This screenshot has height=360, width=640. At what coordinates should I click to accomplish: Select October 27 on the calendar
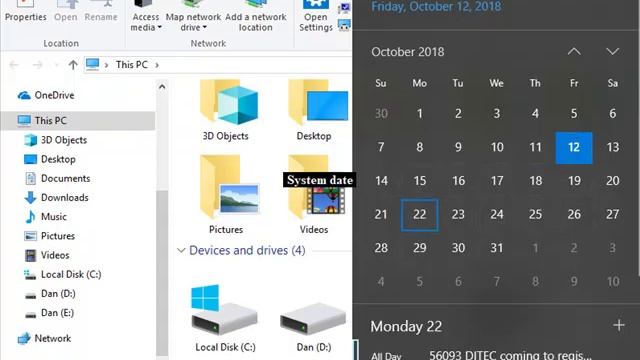coord(612,215)
